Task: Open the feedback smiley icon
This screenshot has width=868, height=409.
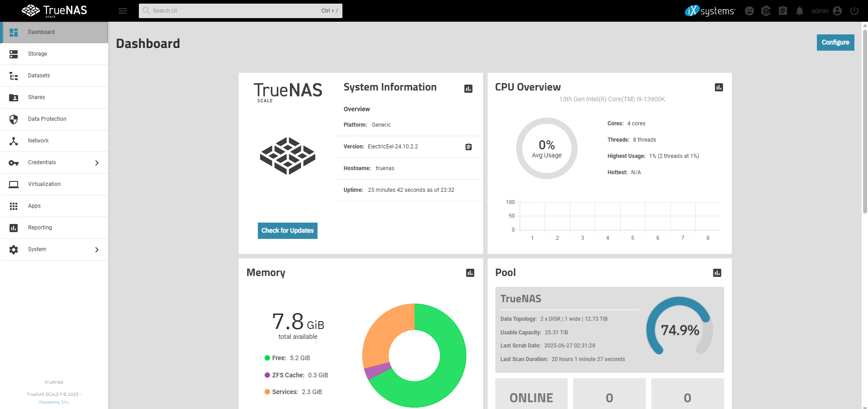Action: point(749,11)
